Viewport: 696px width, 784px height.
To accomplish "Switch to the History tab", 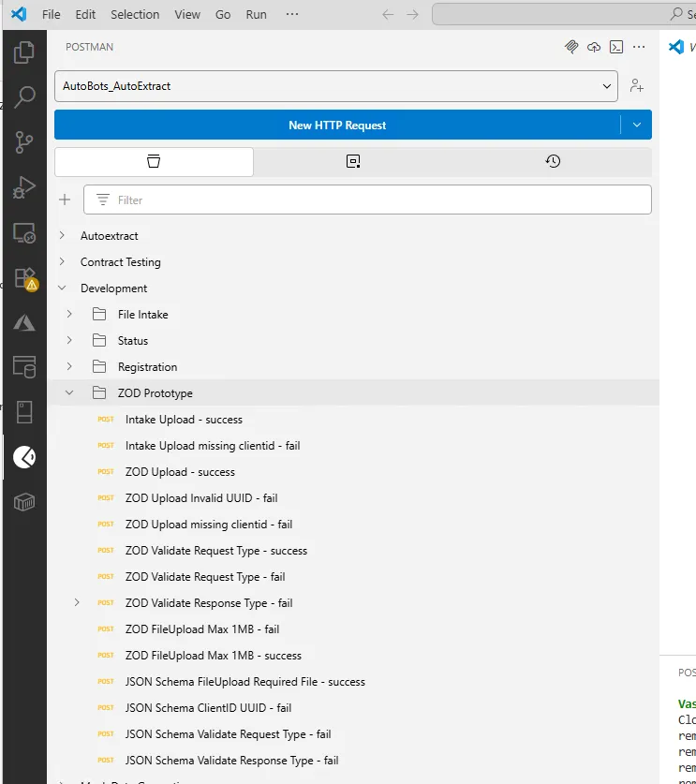I will coord(553,161).
